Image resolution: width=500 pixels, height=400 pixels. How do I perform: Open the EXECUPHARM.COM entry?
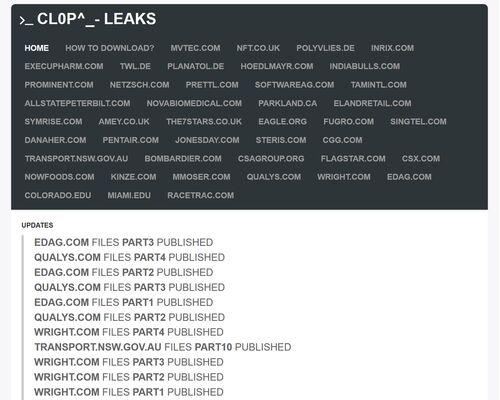[x=64, y=66]
